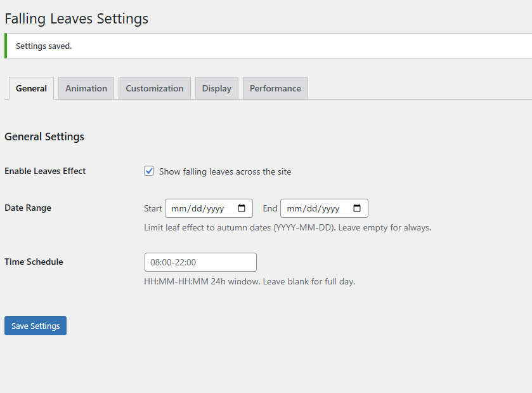The height and width of the screenshot is (393, 532).
Task: Click the 'Time Schedule' row label
Action: [34, 262]
